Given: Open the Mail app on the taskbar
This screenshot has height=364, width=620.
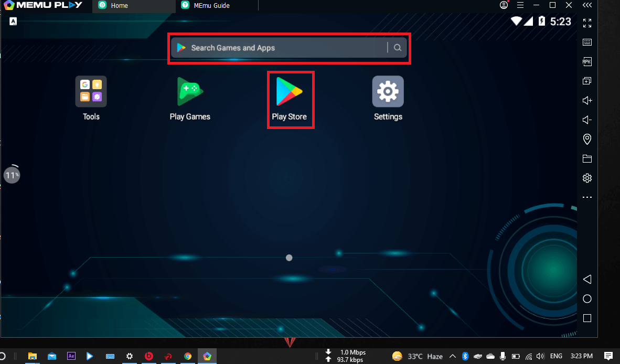Looking at the screenshot, I should click(52, 356).
